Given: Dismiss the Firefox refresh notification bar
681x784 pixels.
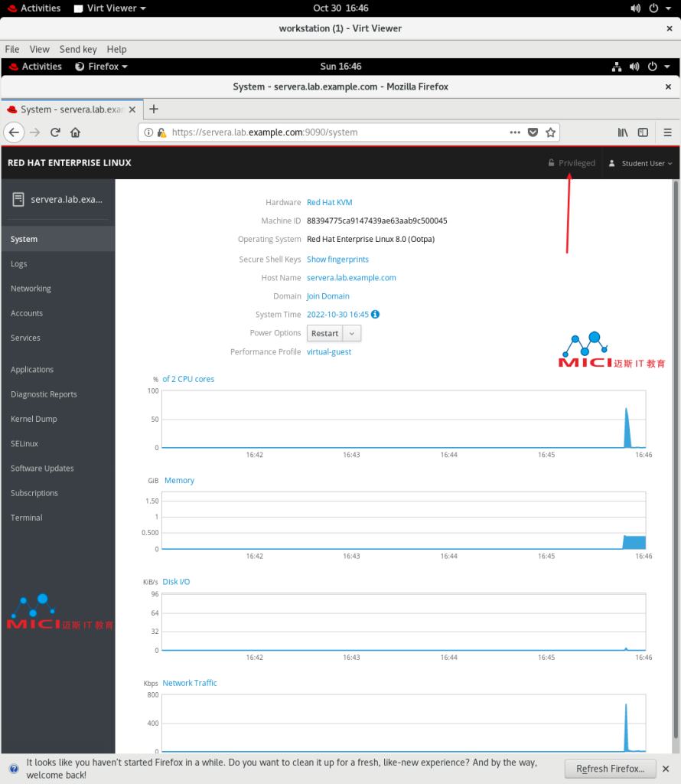Looking at the screenshot, I should (666, 769).
